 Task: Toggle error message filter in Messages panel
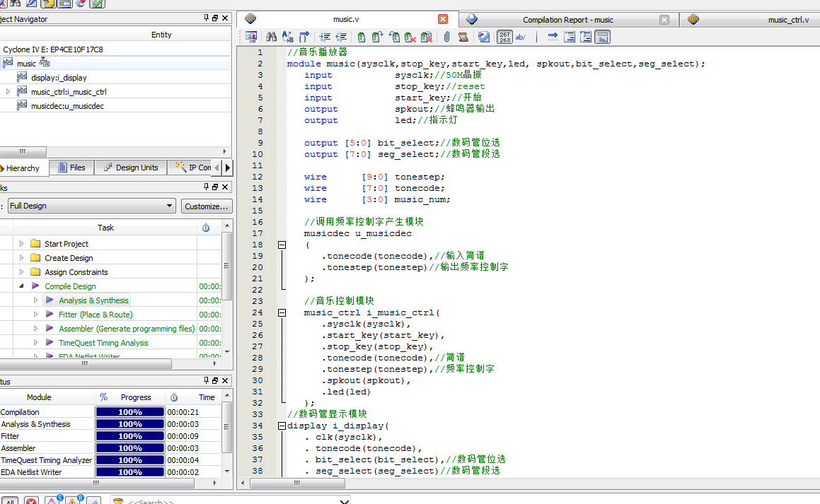pos(31,501)
